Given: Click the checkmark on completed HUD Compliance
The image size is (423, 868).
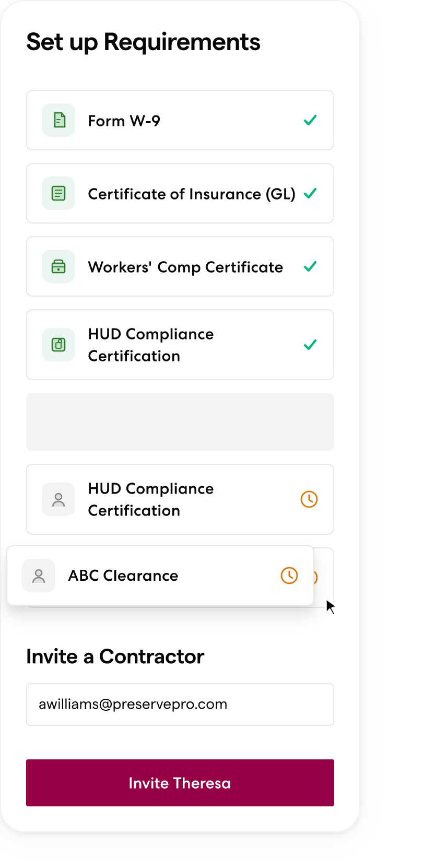Looking at the screenshot, I should click(x=310, y=345).
